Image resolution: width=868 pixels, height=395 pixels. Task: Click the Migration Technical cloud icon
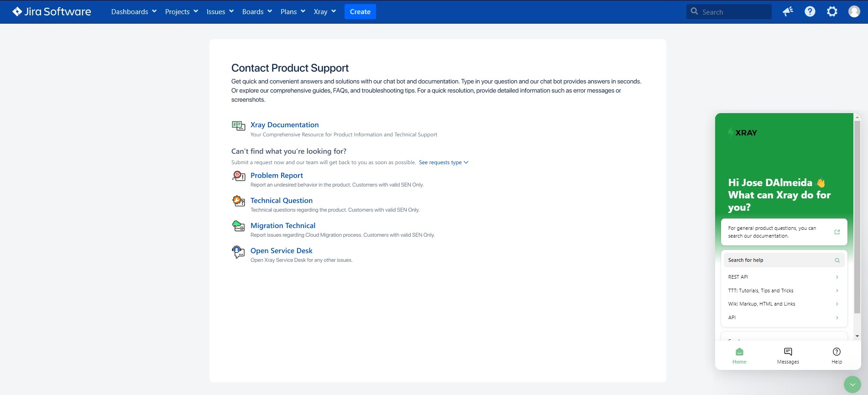(238, 226)
